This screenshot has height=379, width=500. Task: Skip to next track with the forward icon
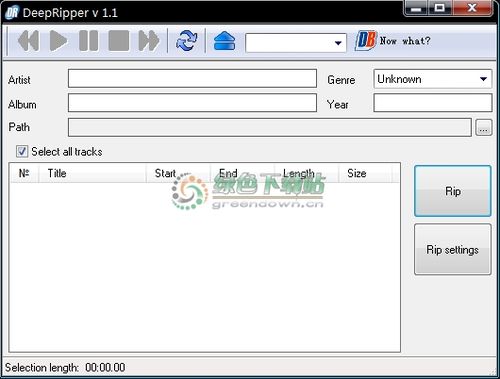click(149, 41)
